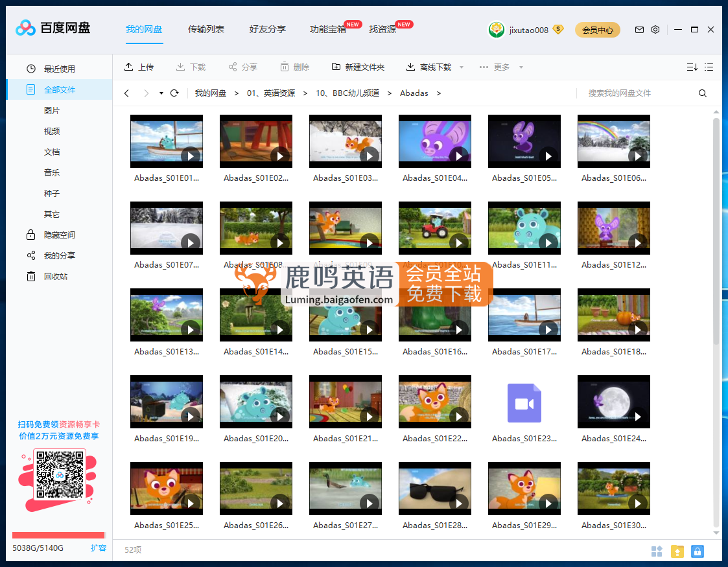728x567 pixels.
Task: Open the sort order icon
Action: 692,67
